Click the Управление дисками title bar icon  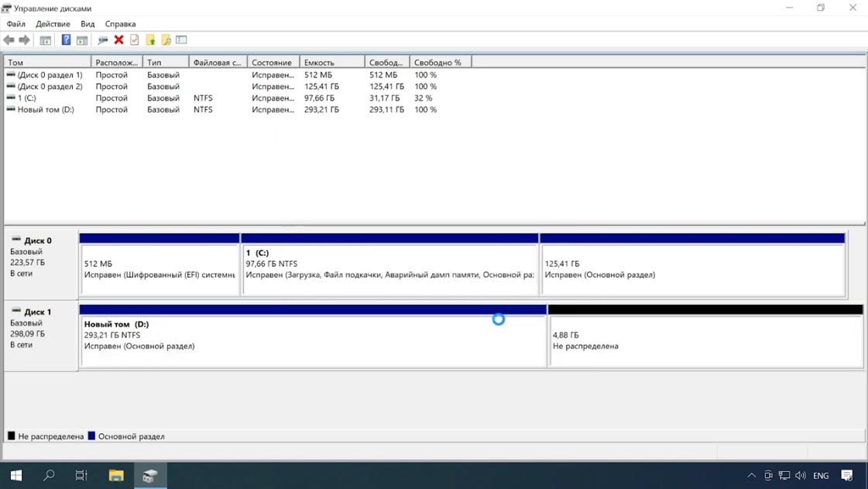(6, 9)
